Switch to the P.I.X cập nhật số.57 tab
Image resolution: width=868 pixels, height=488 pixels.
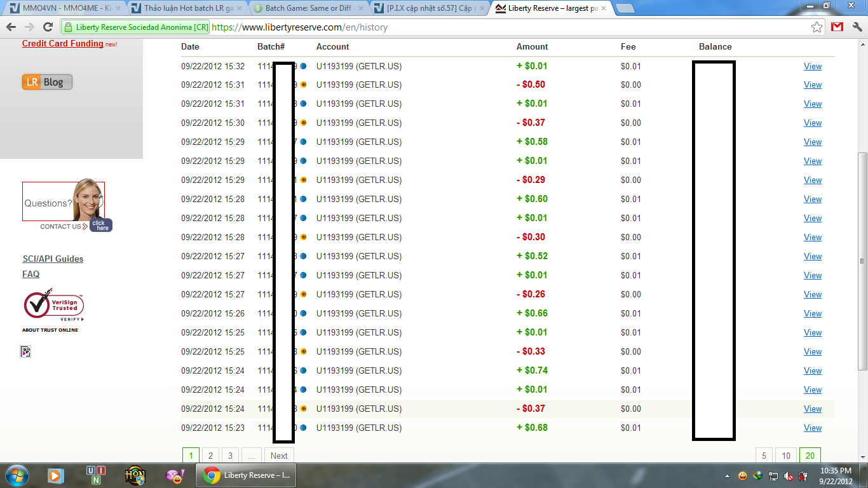[430, 8]
